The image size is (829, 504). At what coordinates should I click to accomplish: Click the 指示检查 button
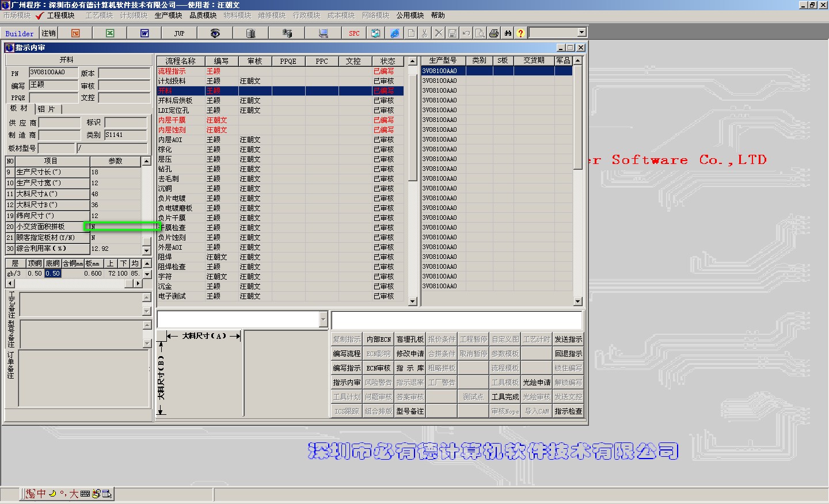coord(568,411)
